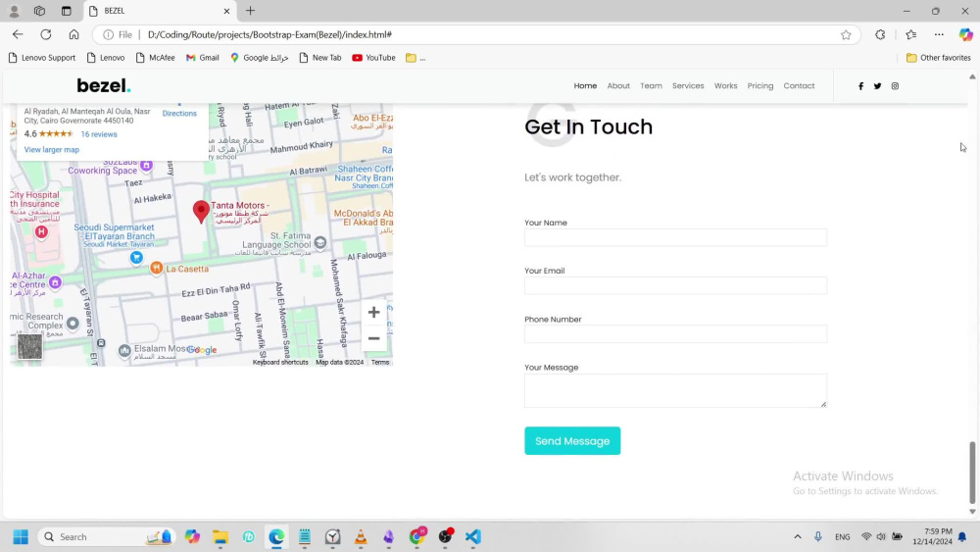Viewport: 980px width, 552px height.
Task: Open the Facebook icon in navbar
Action: click(x=860, y=86)
